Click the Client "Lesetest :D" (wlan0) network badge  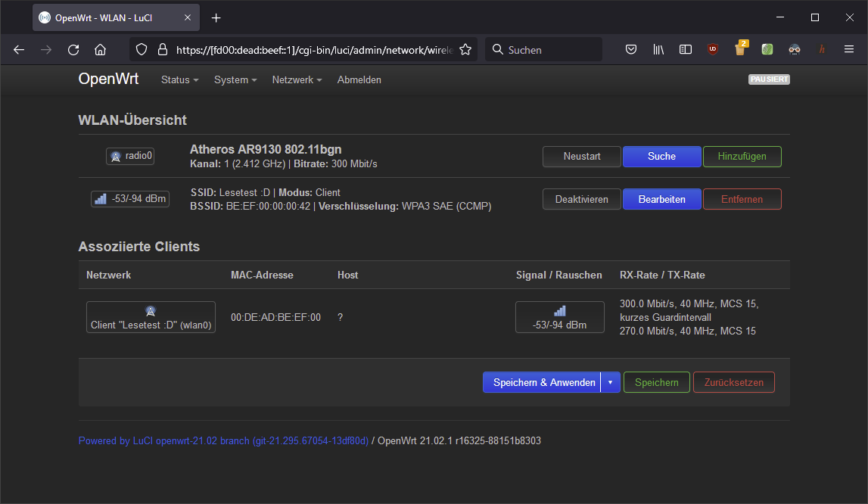tap(151, 317)
